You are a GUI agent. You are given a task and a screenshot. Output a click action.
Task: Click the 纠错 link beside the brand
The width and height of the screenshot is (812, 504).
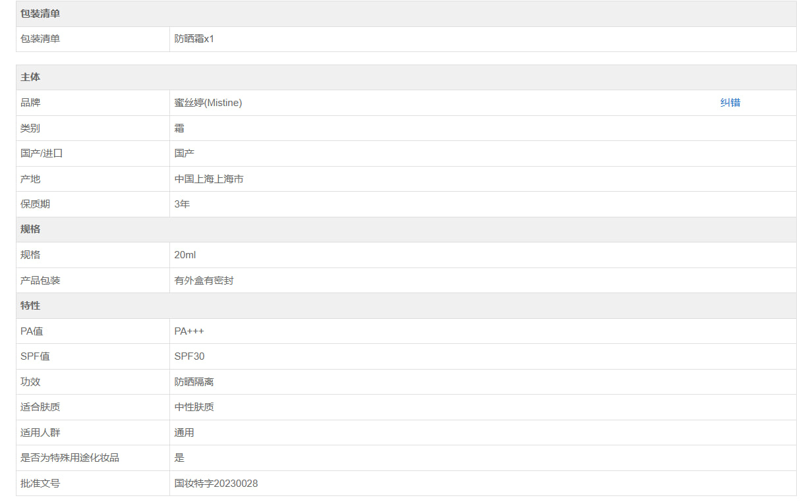(x=730, y=103)
